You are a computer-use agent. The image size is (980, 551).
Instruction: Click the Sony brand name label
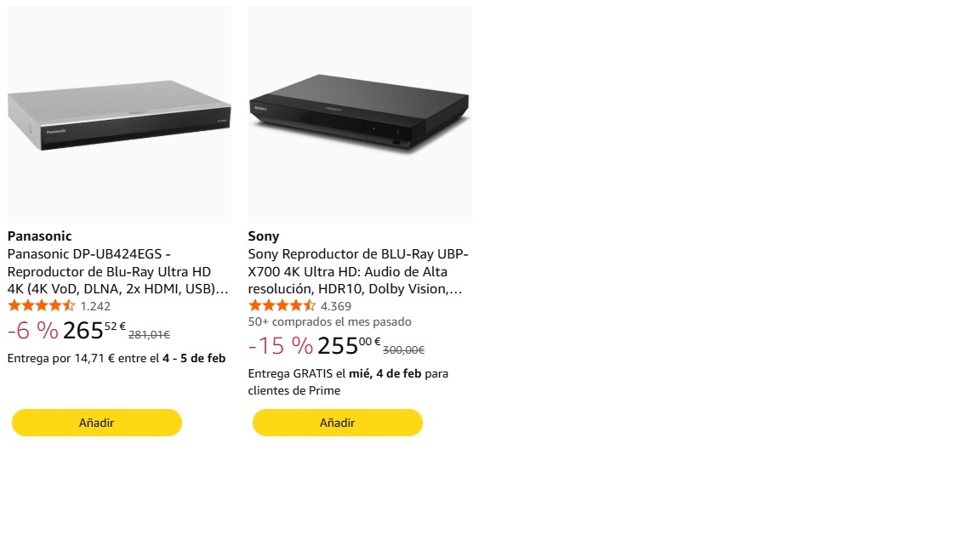264,236
